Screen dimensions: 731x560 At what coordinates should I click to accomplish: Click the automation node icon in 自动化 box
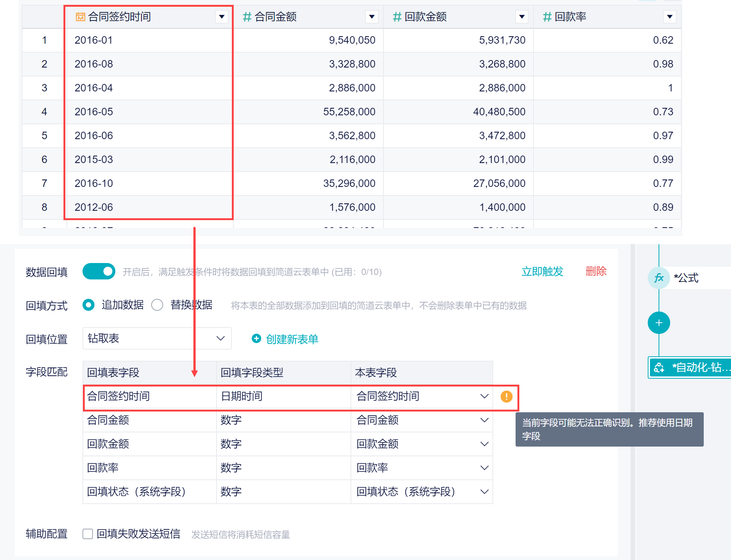point(659,367)
